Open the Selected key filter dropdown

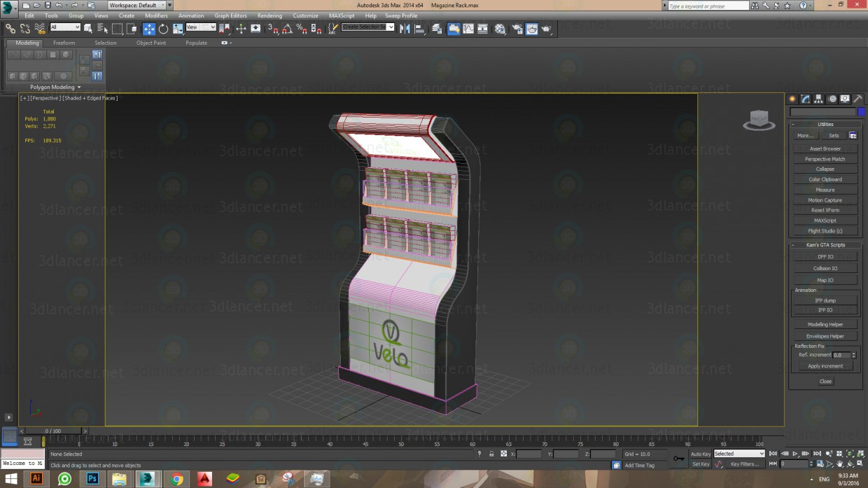coord(739,454)
